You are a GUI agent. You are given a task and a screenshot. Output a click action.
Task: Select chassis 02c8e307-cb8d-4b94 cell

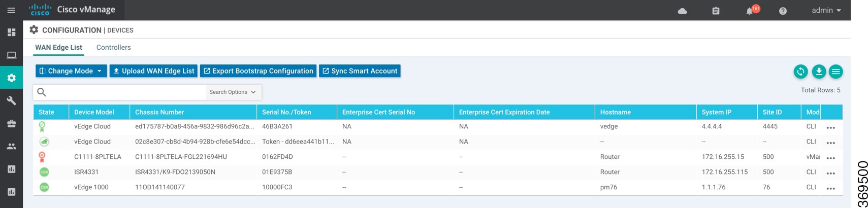[196, 142]
